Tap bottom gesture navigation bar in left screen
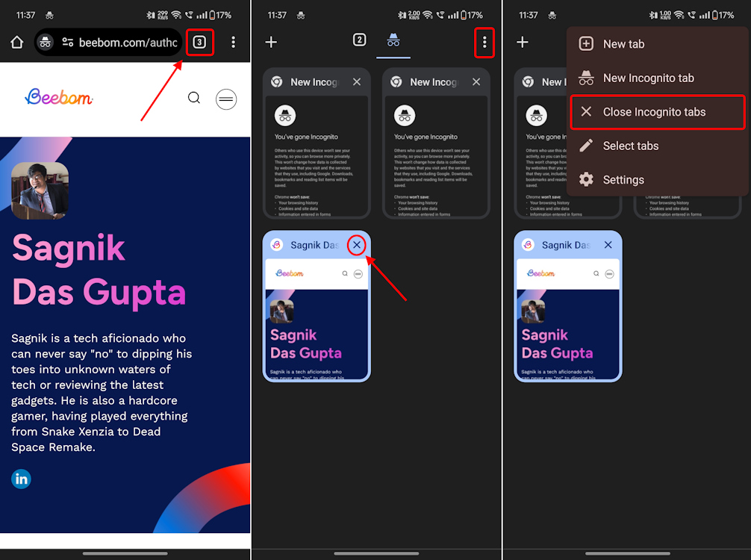751x560 pixels. (125, 553)
